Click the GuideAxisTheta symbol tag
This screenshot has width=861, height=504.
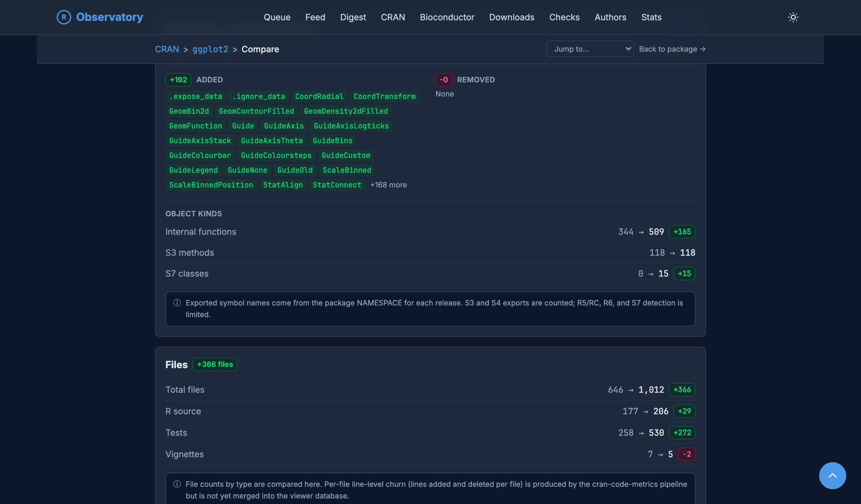[x=272, y=140]
